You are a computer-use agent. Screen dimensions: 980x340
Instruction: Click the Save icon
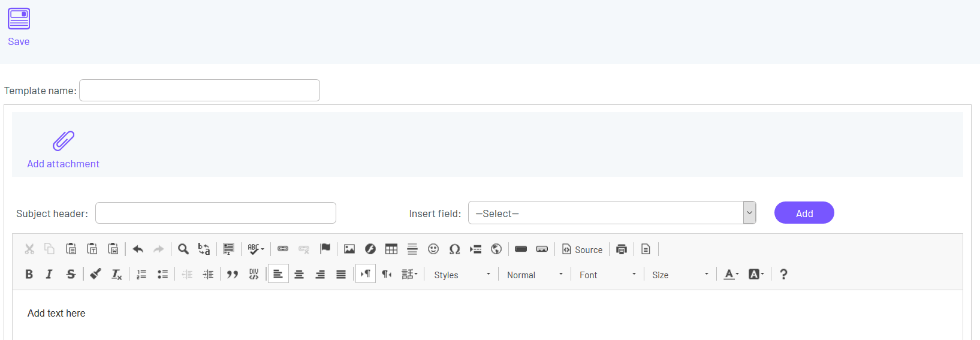[x=19, y=19]
